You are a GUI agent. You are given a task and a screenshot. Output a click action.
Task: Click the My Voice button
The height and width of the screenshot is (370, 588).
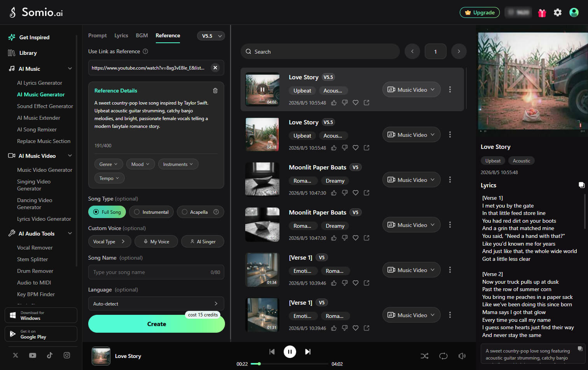(156, 241)
